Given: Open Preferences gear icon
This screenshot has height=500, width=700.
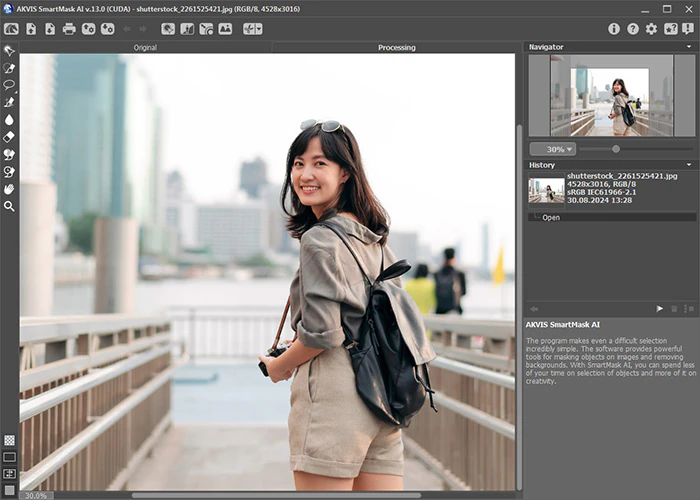Looking at the screenshot, I should coord(651,29).
